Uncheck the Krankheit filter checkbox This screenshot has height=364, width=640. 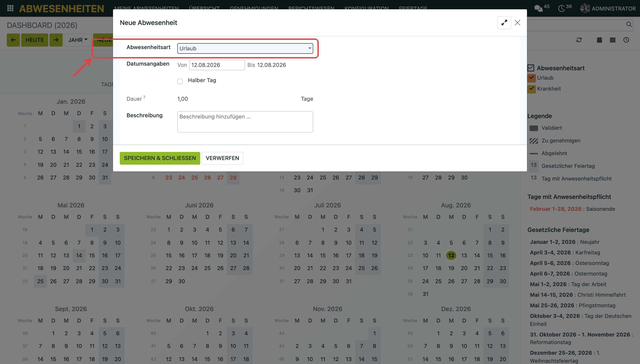click(531, 89)
